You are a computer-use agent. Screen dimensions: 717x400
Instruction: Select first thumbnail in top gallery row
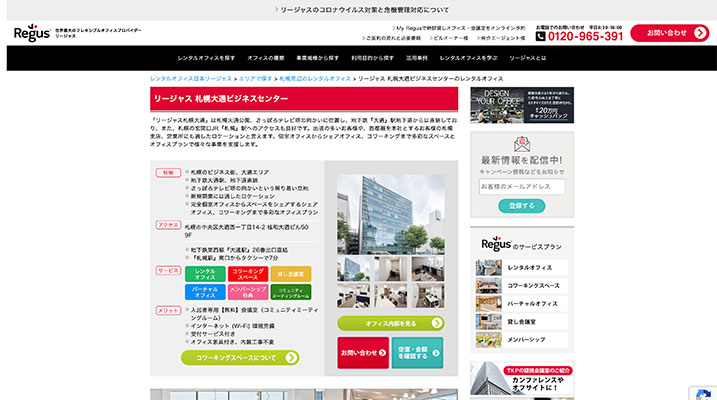[354, 268]
